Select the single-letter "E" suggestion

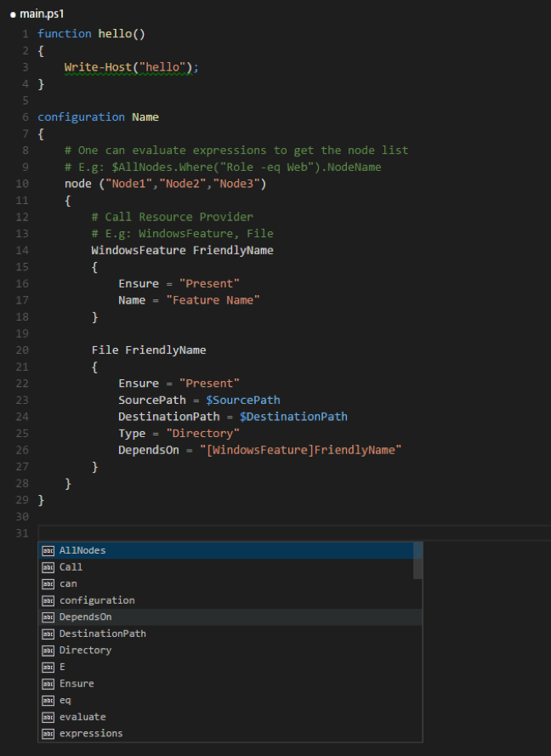(61, 667)
